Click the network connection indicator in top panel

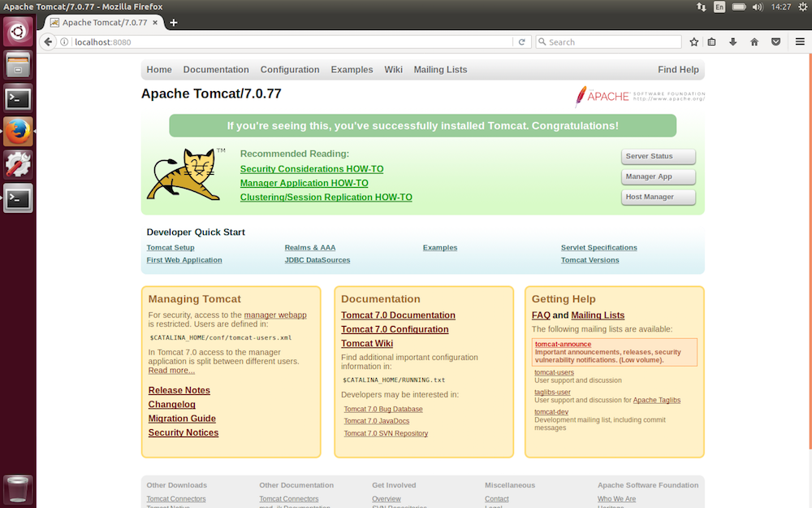[x=702, y=7]
